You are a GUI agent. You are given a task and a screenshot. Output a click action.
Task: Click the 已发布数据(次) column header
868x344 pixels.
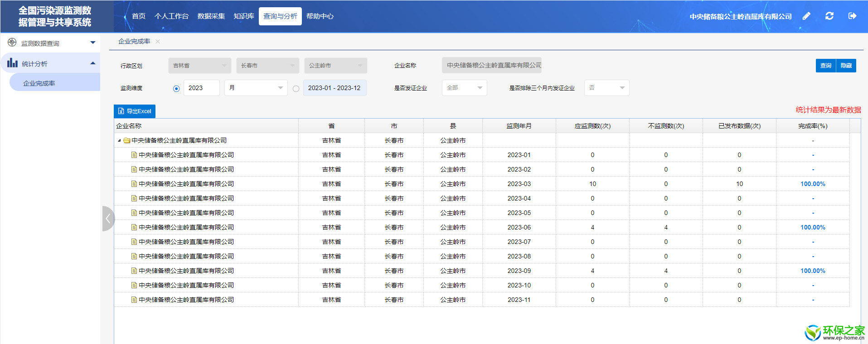click(739, 126)
